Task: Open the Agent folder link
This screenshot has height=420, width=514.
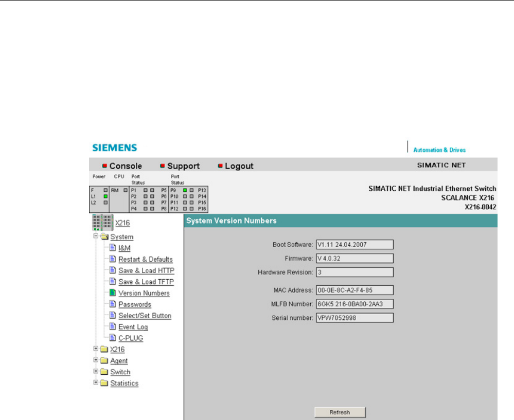Action: 119,361
